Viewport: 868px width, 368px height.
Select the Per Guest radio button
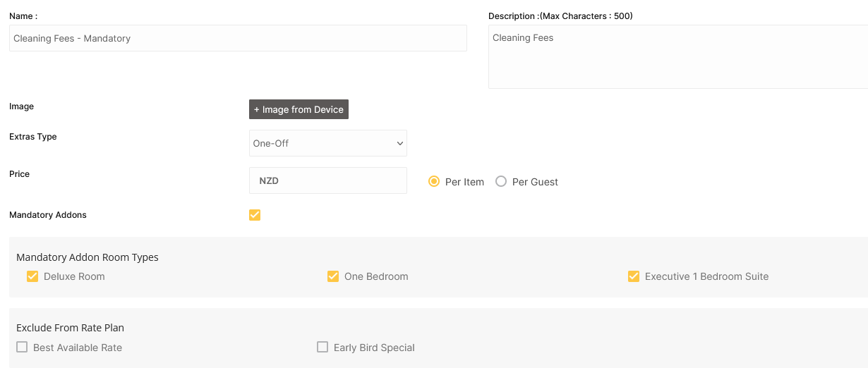(x=501, y=181)
